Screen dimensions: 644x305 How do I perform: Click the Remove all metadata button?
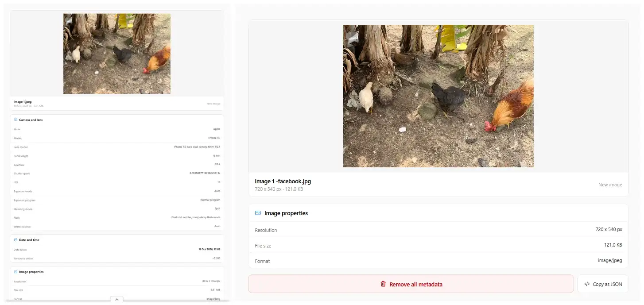tap(411, 284)
